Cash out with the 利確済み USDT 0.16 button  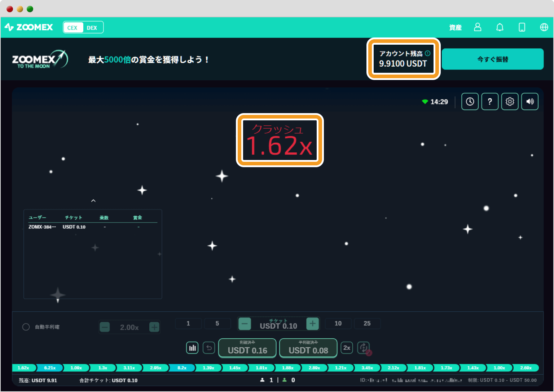pyautogui.click(x=247, y=348)
